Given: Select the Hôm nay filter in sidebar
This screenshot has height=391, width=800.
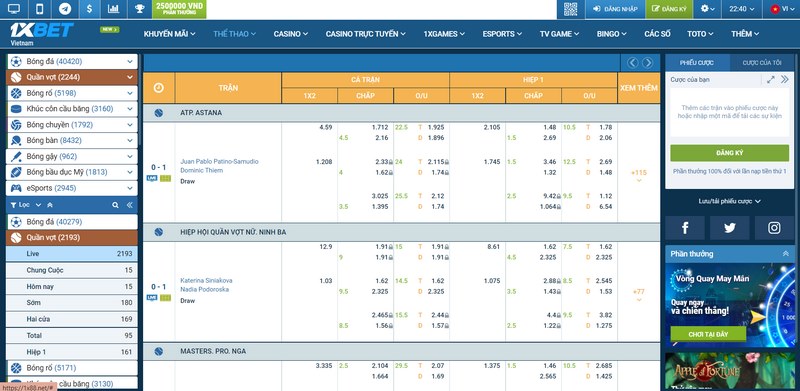Looking at the screenshot, I should pyautogui.click(x=72, y=286).
